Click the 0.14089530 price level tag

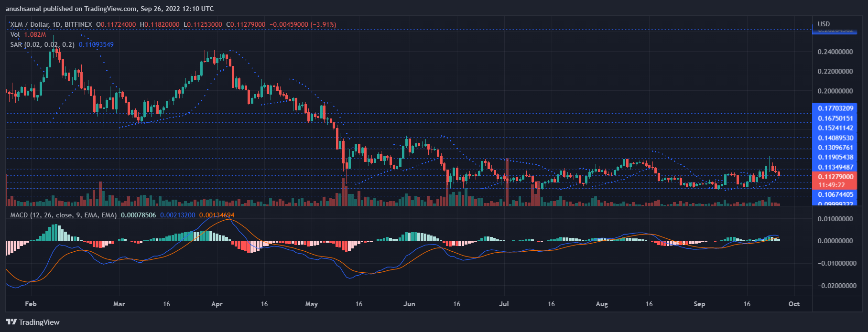point(835,138)
